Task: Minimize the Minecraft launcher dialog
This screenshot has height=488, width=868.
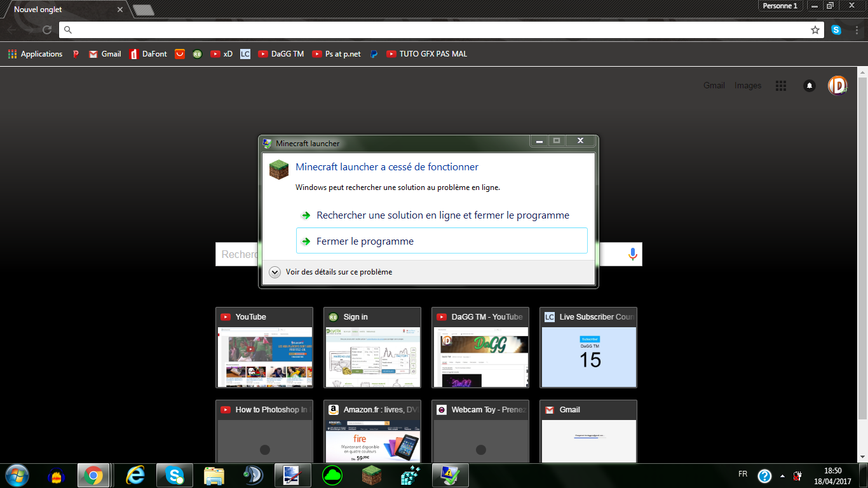Action: (x=539, y=141)
